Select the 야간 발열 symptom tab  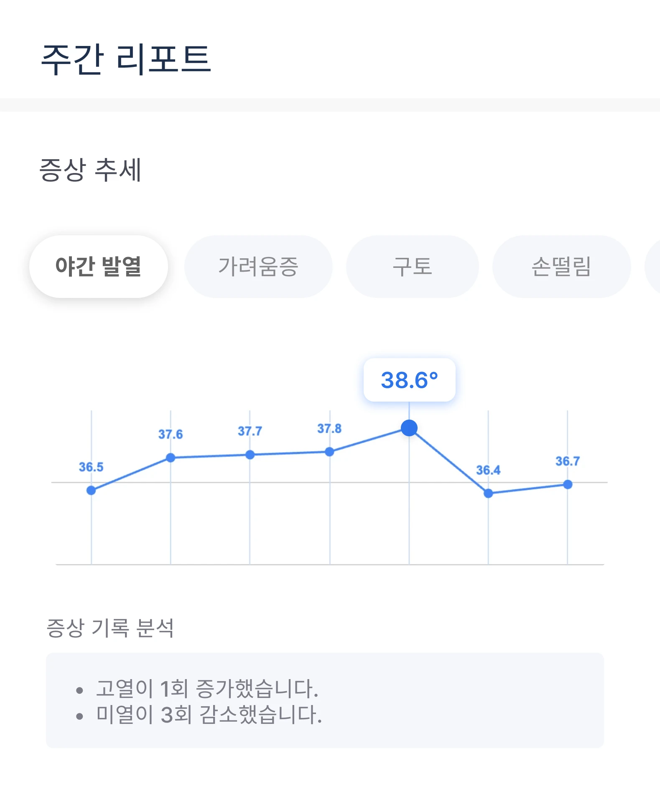99,267
